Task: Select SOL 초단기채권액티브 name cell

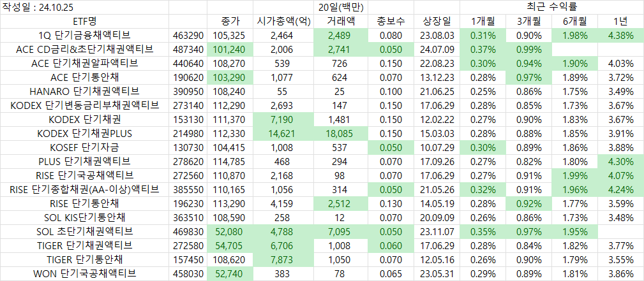Action: 84,232
